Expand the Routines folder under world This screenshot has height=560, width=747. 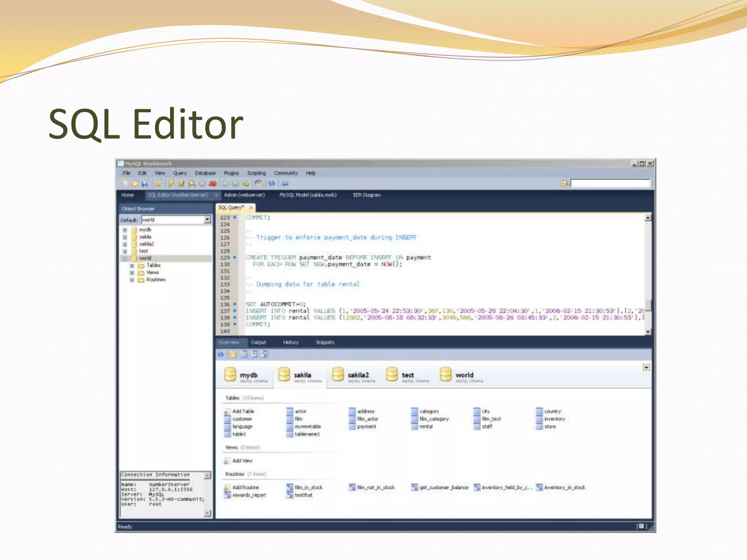coord(132,280)
